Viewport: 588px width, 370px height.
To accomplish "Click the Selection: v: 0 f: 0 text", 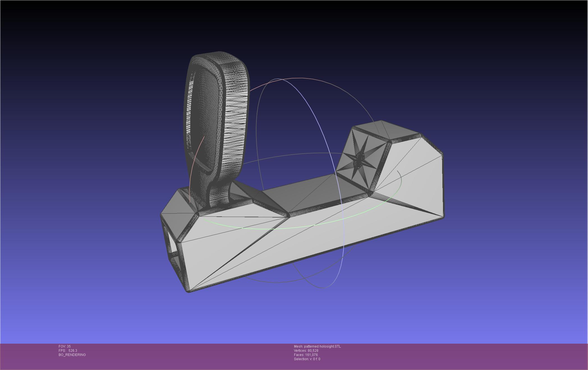I will click(x=307, y=359).
